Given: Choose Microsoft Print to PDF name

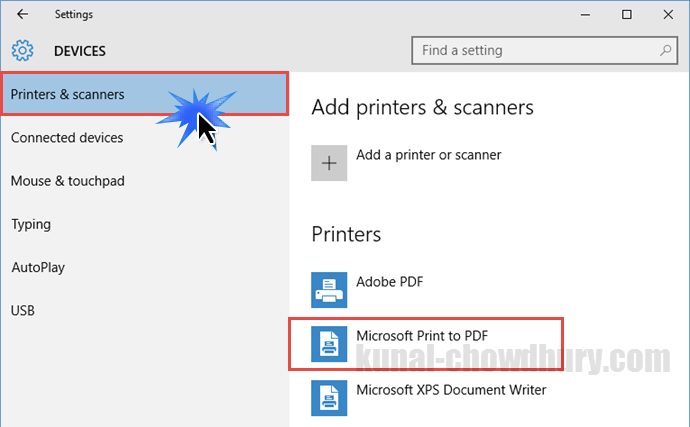Looking at the screenshot, I should coord(422,336).
